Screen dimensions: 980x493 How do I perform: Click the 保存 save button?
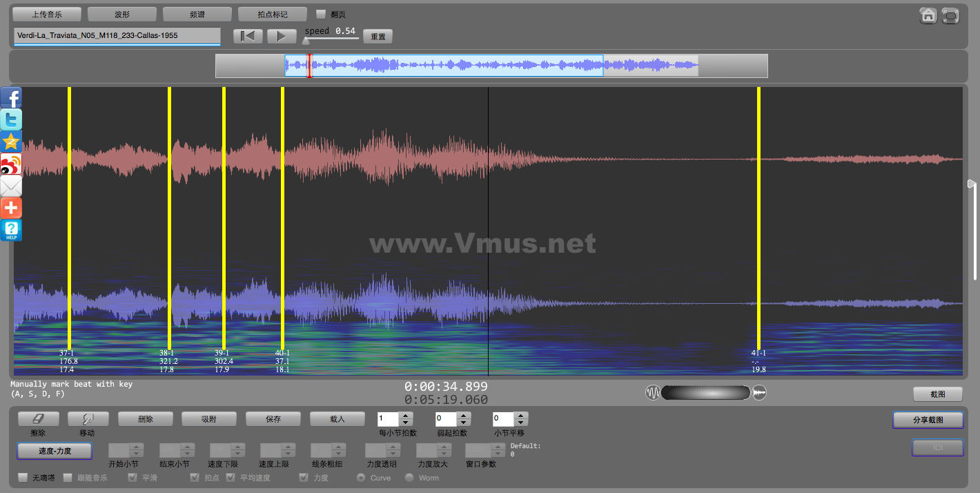273,419
